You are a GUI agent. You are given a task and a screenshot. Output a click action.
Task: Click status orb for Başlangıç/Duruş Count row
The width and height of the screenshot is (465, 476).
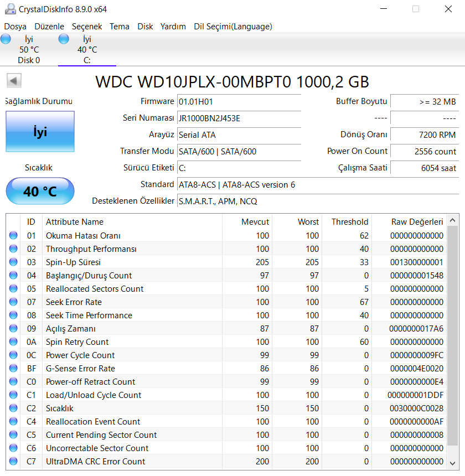[13, 275]
